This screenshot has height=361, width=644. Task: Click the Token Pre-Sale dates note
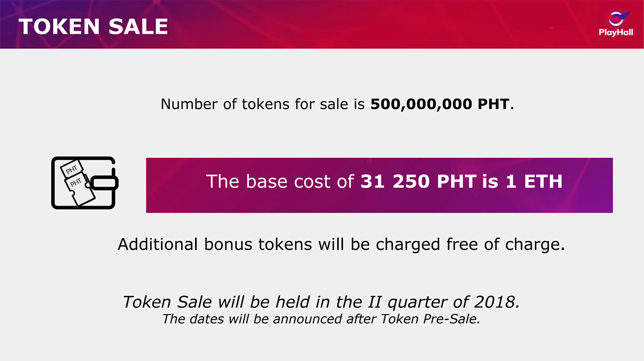click(x=321, y=319)
